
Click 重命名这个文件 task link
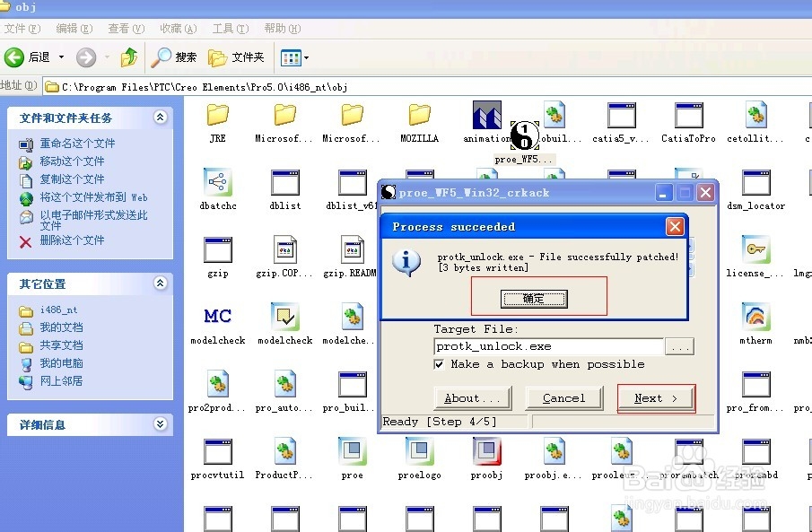coord(77,144)
